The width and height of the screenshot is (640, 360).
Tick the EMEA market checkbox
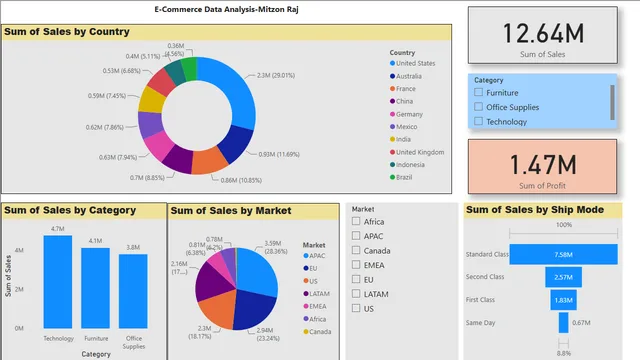(356, 264)
